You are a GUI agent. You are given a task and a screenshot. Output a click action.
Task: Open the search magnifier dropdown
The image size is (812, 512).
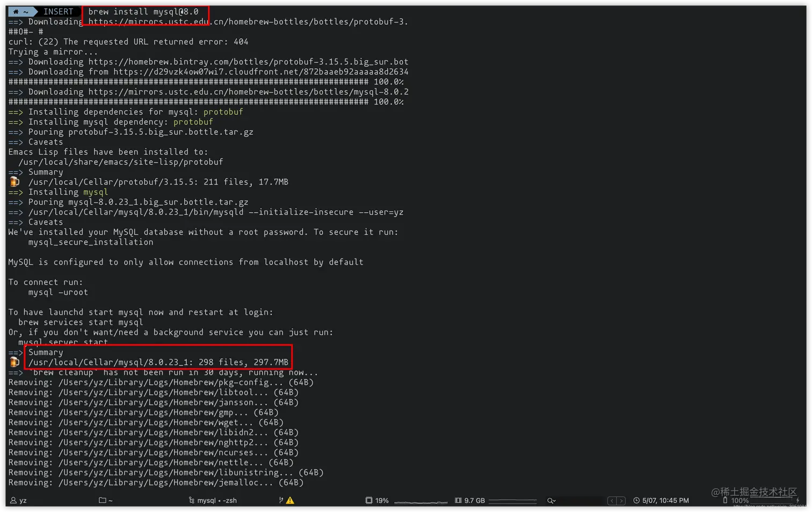pyautogui.click(x=551, y=500)
